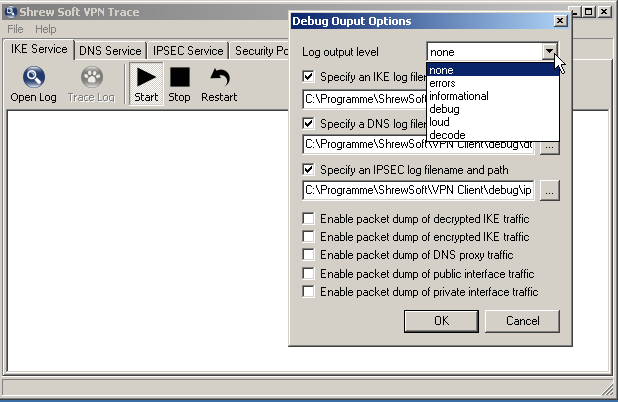Select 'debug' log level option

point(493,109)
